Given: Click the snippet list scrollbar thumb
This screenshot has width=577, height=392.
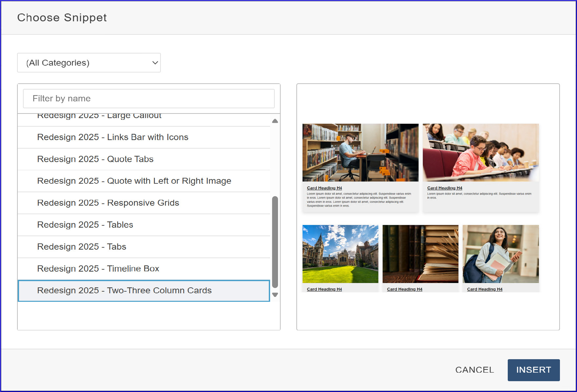Looking at the screenshot, I should pos(275,242).
